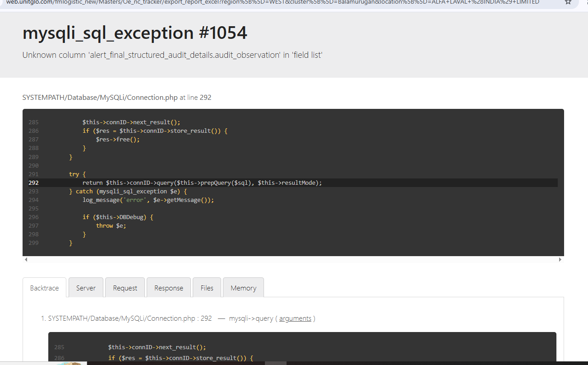Click highlighted line 292 in code
This screenshot has width=588, height=365.
tap(202, 183)
